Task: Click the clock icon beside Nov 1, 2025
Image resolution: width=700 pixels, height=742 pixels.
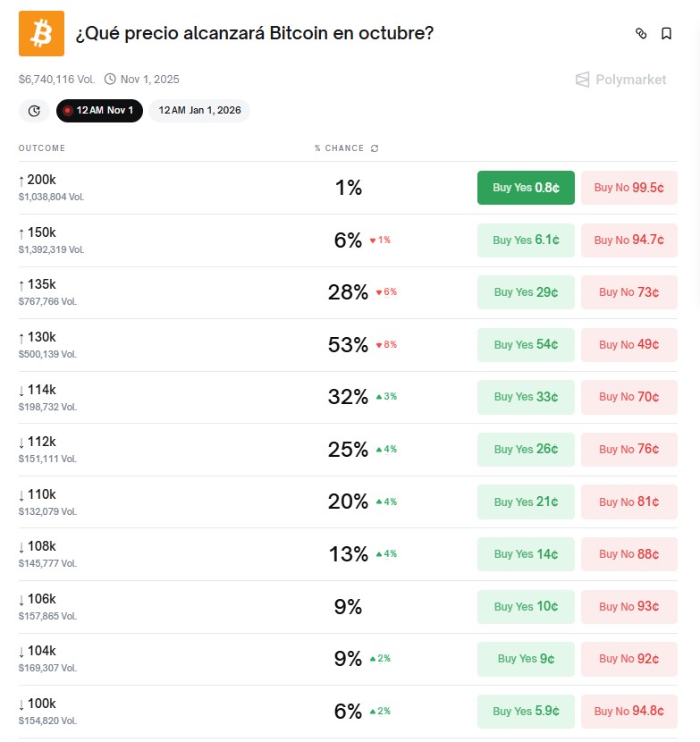Action: coord(110,80)
